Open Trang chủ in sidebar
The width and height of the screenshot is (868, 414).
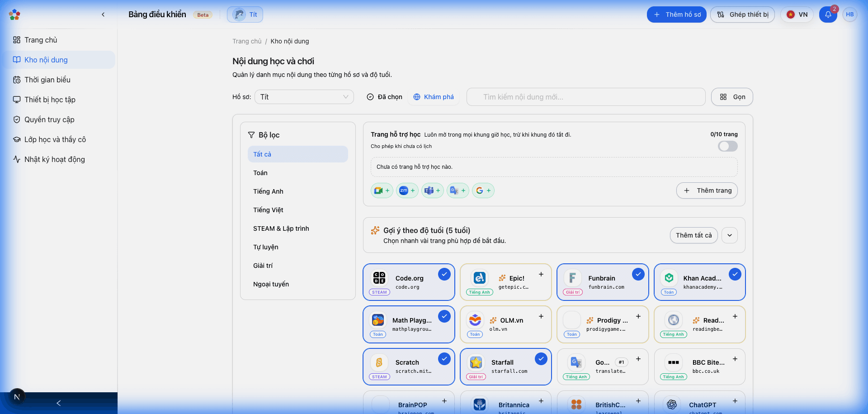coord(59,40)
